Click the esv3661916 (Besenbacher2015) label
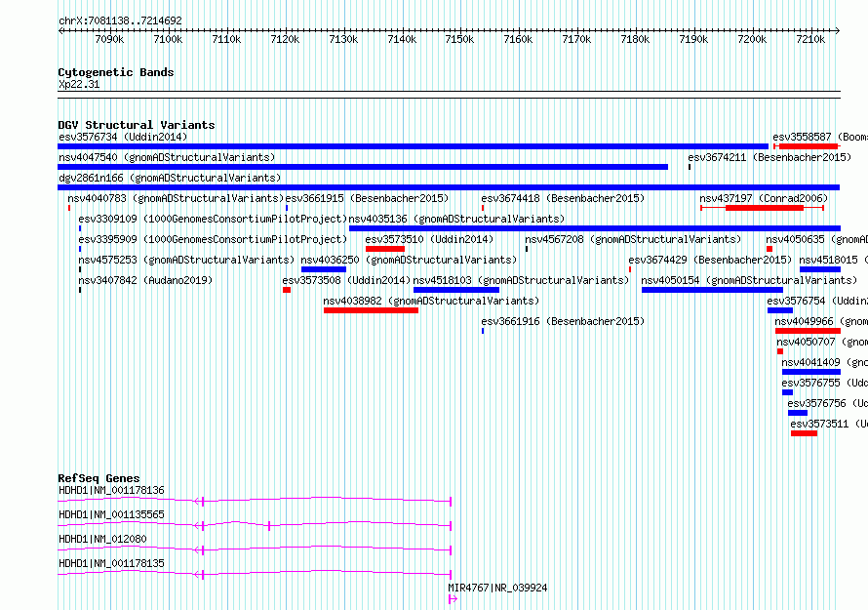Viewport: 868px width, 610px height. point(563,321)
